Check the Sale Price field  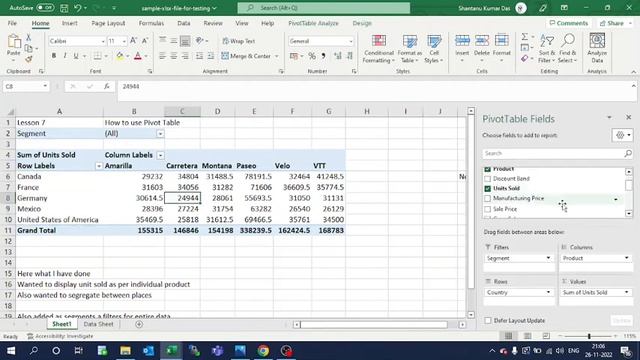click(x=487, y=209)
